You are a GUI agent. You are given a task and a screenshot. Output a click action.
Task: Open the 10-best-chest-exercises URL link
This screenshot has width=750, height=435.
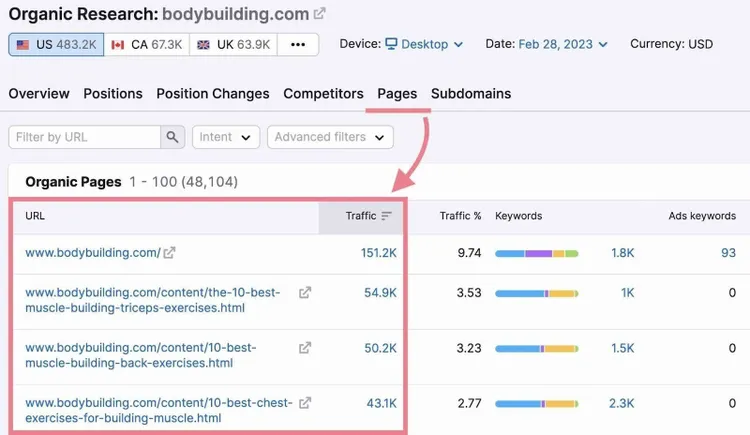[159, 410]
